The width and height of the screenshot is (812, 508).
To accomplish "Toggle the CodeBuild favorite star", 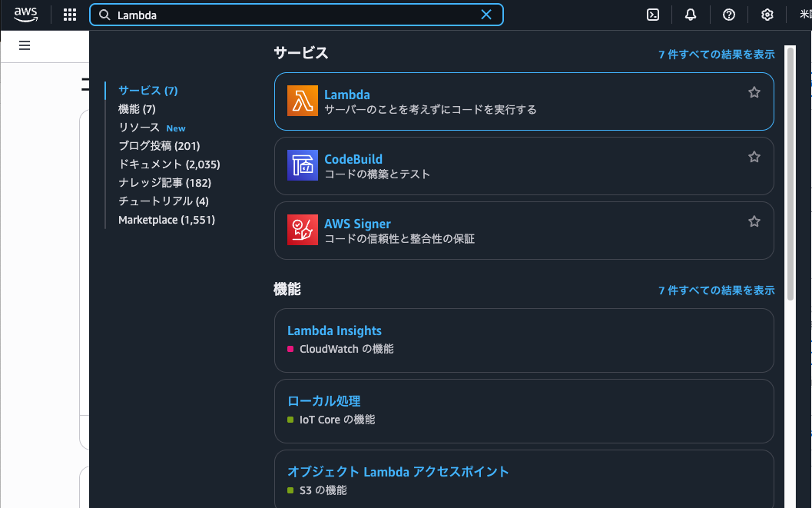I will click(x=754, y=157).
